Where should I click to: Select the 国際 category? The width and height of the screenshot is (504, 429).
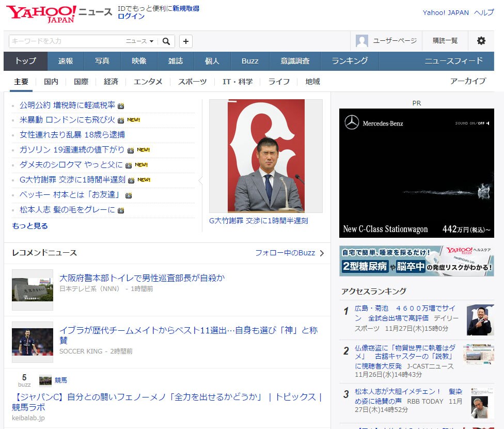pos(81,82)
